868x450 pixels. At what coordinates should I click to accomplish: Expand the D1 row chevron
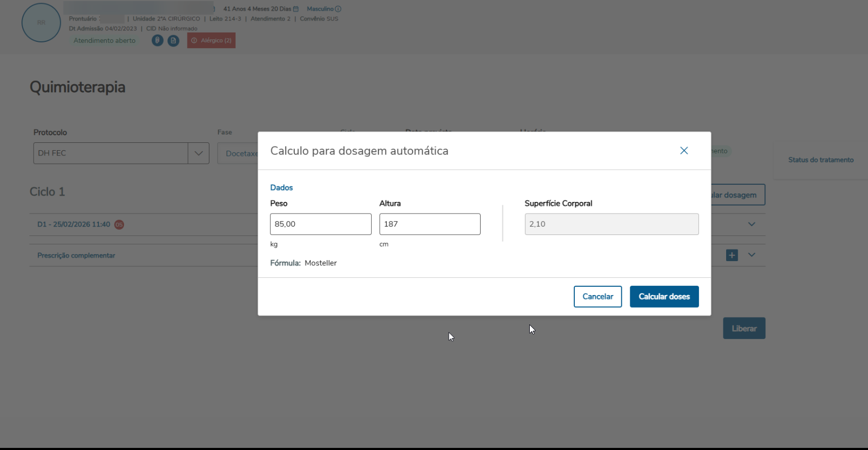(x=752, y=224)
